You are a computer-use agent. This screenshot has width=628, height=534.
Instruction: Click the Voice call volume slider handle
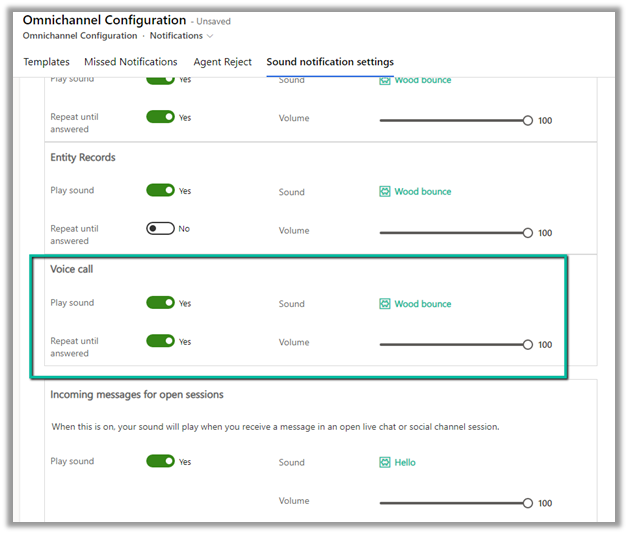[528, 344]
